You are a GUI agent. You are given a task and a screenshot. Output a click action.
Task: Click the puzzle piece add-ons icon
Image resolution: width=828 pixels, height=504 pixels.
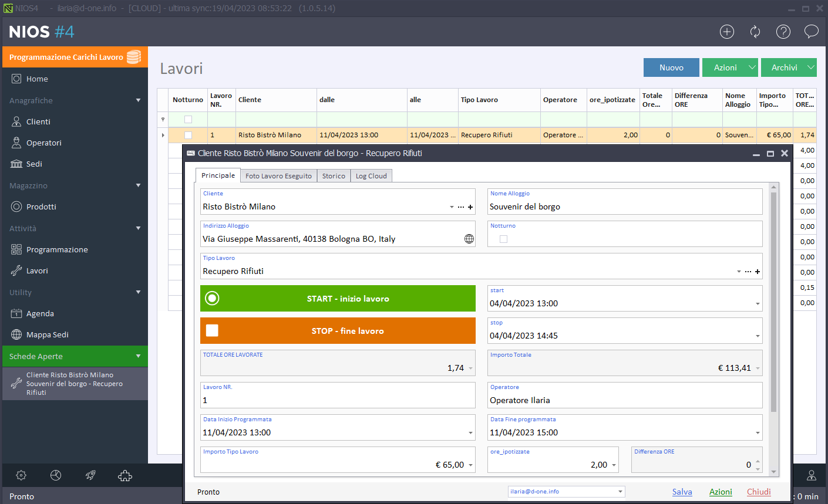[125, 475]
